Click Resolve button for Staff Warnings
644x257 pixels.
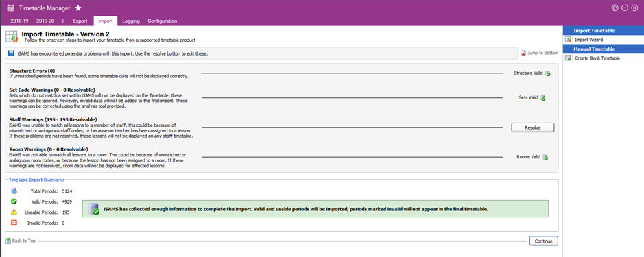pos(533,127)
